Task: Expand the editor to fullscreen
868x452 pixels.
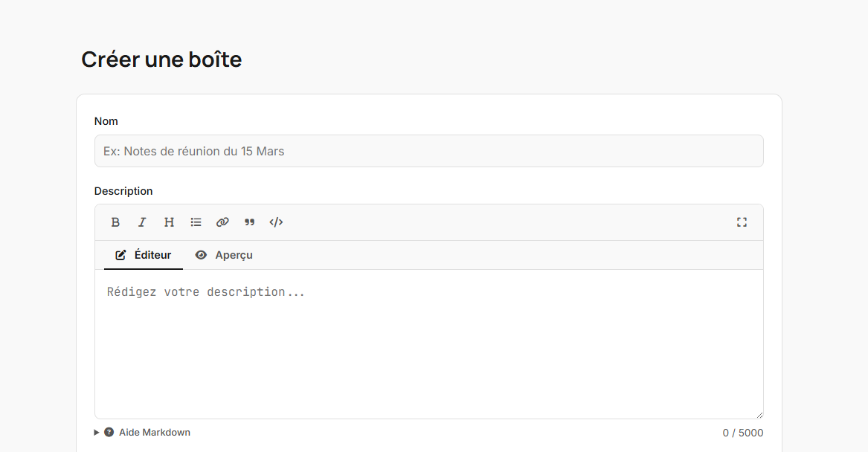Action: (x=742, y=222)
